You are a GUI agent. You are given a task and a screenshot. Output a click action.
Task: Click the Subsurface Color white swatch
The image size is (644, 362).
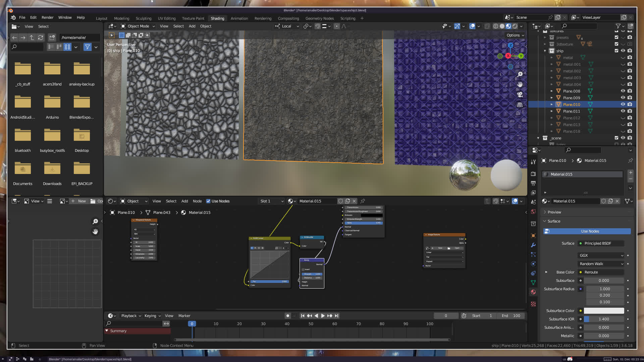click(604, 311)
